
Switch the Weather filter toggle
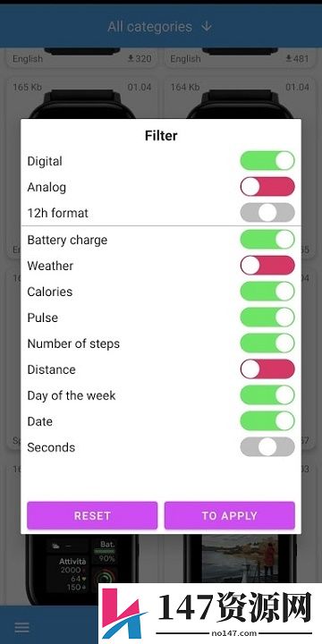[x=267, y=266]
